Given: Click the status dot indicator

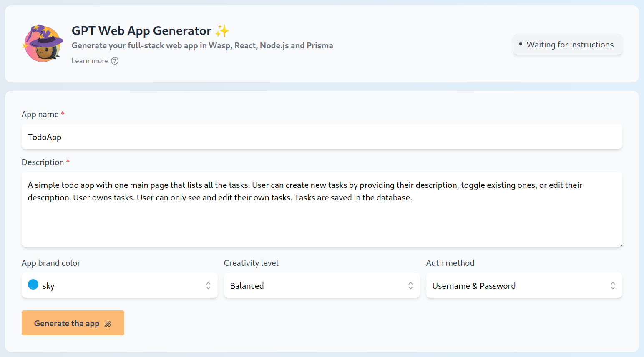Looking at the screenshot, I should pyautogui.click(x=521, y=44).
